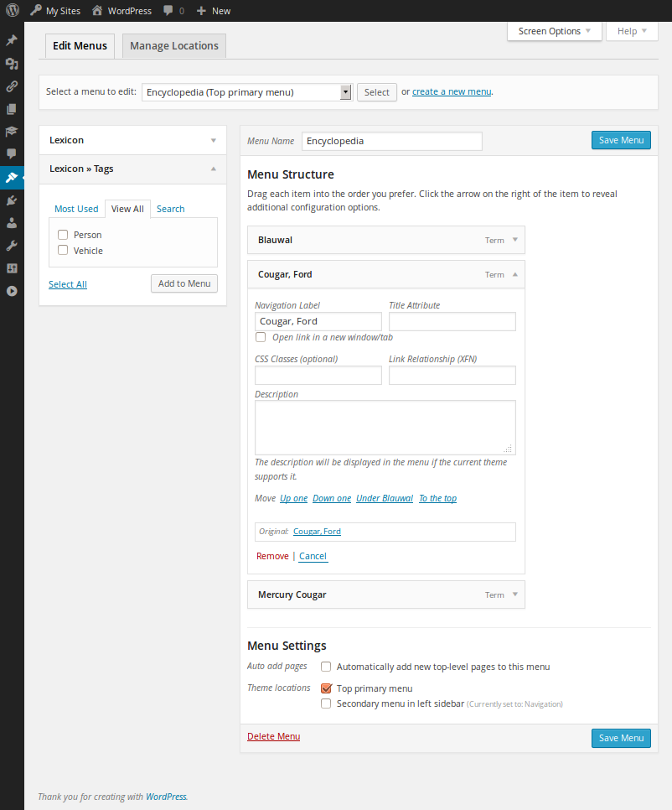Open the menu selection dropdown
The width and height of the screenshot is (672, 810).
247,92
